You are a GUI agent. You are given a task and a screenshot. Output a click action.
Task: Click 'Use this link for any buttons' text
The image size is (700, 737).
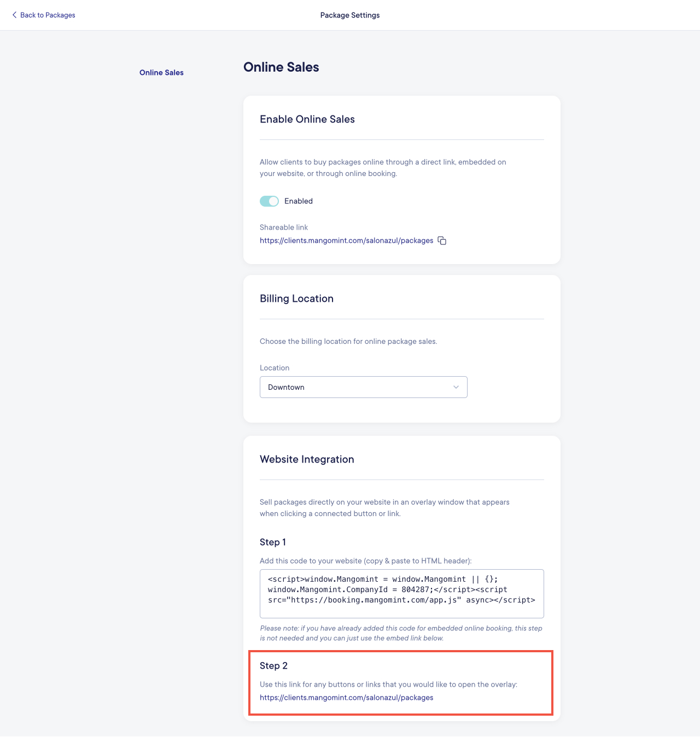click(388, 685)
